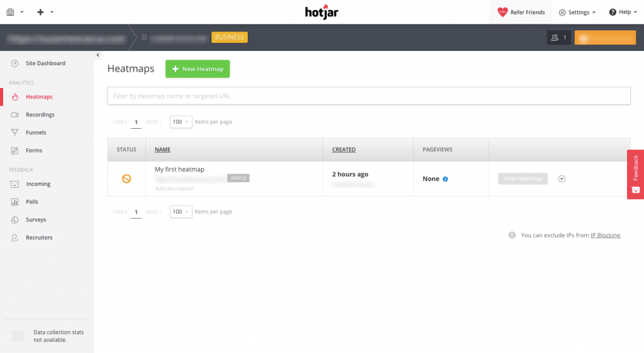Click the 'None' pageviews value
This screenshot has width=644, height=353.
click(x=431, y=179)
